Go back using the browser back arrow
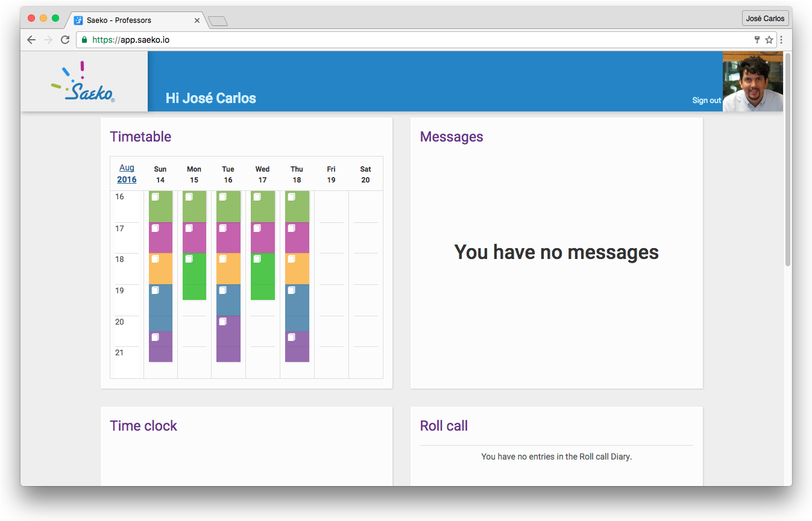The height and width of the screenshot is (521, 812). [31, 40]
